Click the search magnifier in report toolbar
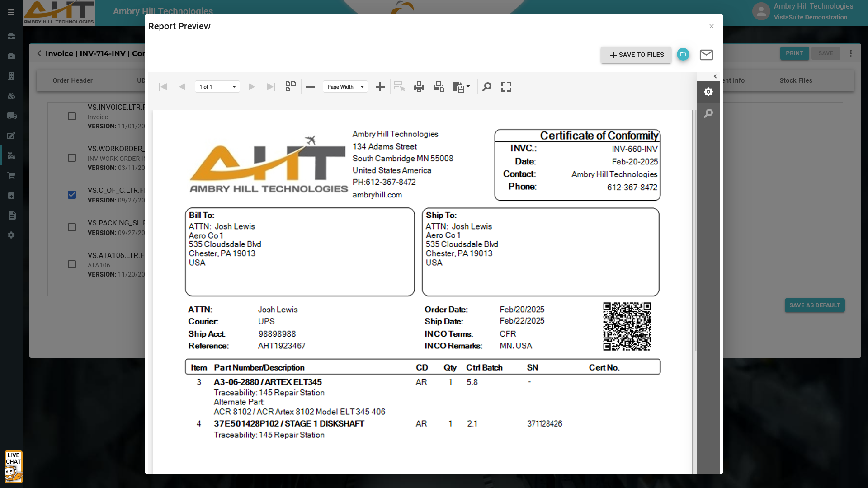This screenshot has height=488, width=868. pyautogui.click(x=487, y=87)
